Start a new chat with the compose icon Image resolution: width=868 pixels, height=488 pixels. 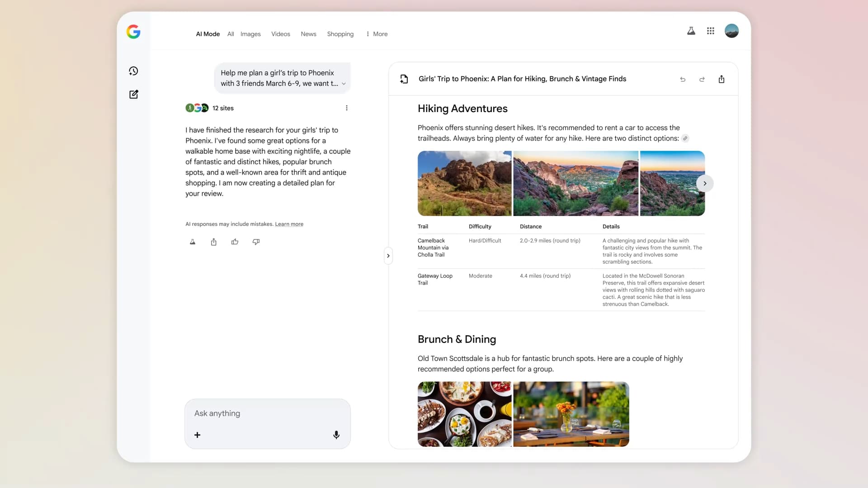coord(134,94)
